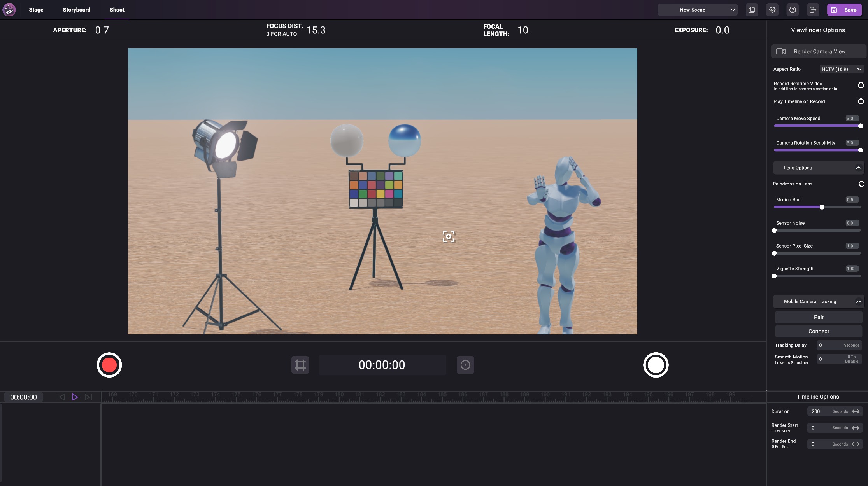Toggle Raindrops on Lens
This screenshot has width=868, height=486.
pyautogui.click(x=861, y=184)
